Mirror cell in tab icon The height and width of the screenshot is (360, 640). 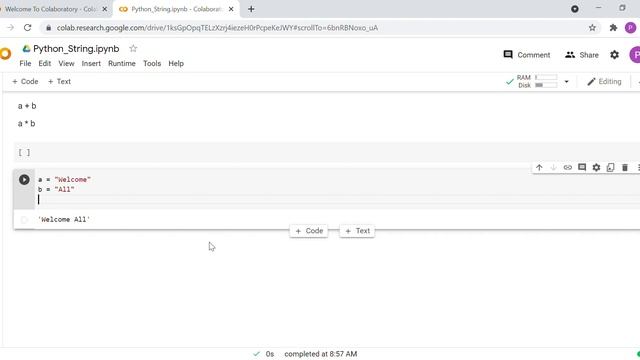[x=611, y=167]
